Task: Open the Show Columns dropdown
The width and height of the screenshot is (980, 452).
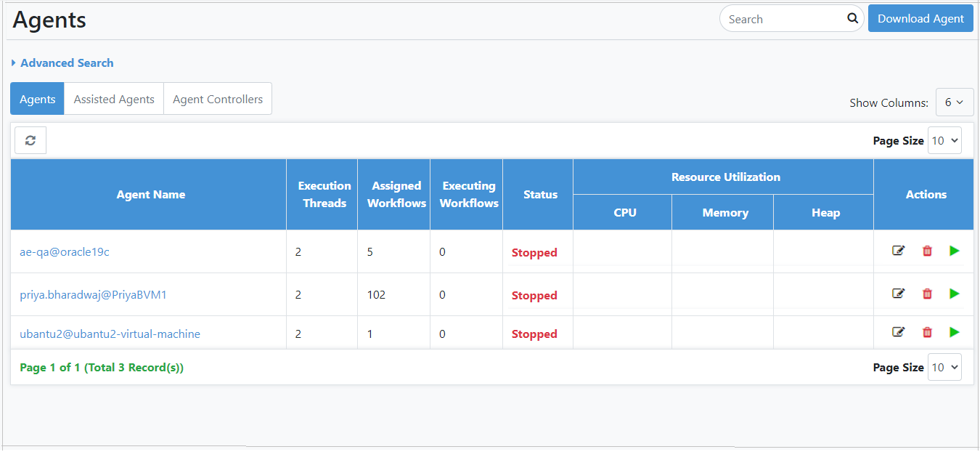Action: point(954,102)
